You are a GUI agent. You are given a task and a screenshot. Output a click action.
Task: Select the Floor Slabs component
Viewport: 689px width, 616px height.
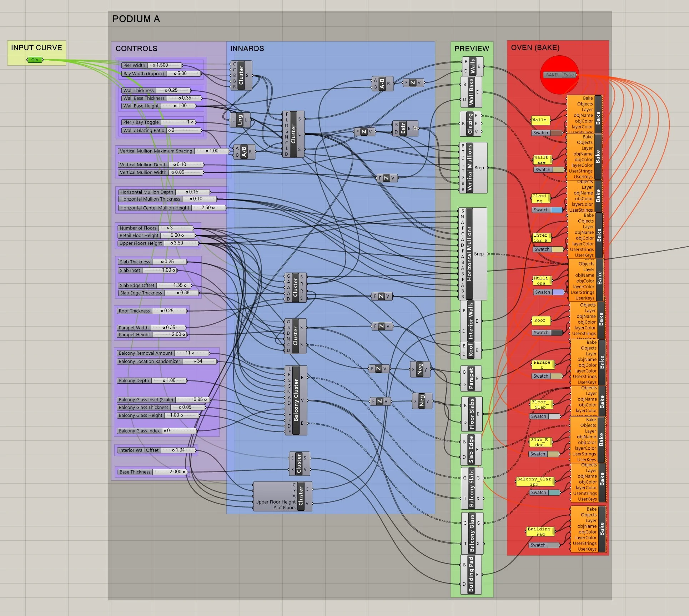pos(472,414)
